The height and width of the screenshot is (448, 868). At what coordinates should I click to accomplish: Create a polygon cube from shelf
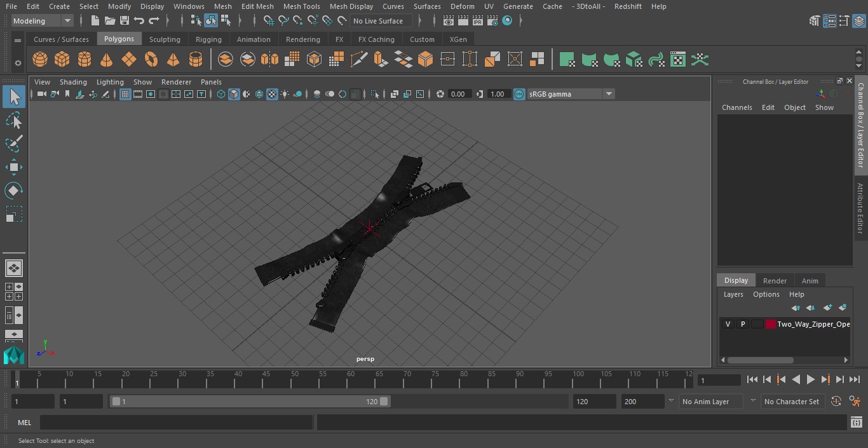[x=62, y=60]
